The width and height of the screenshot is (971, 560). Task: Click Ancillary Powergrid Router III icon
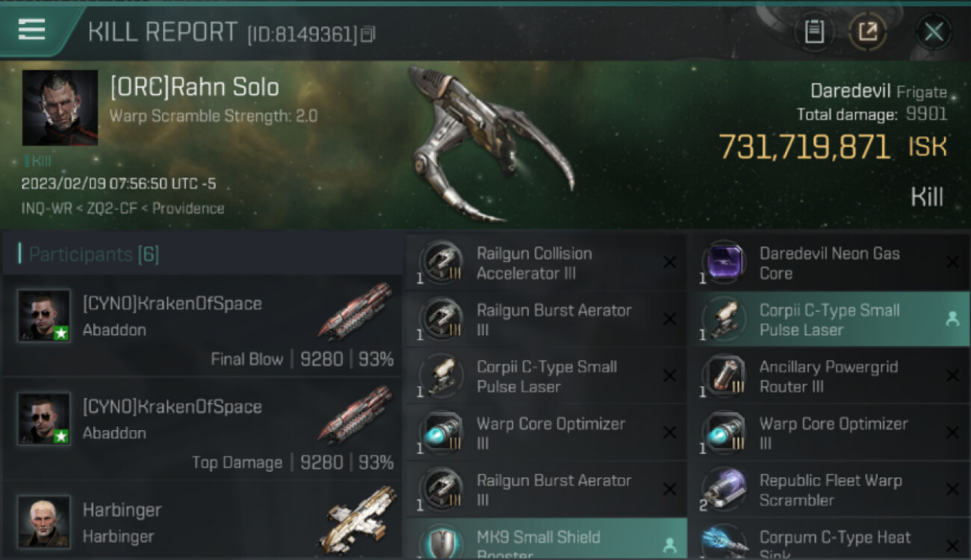coord(724,376)
